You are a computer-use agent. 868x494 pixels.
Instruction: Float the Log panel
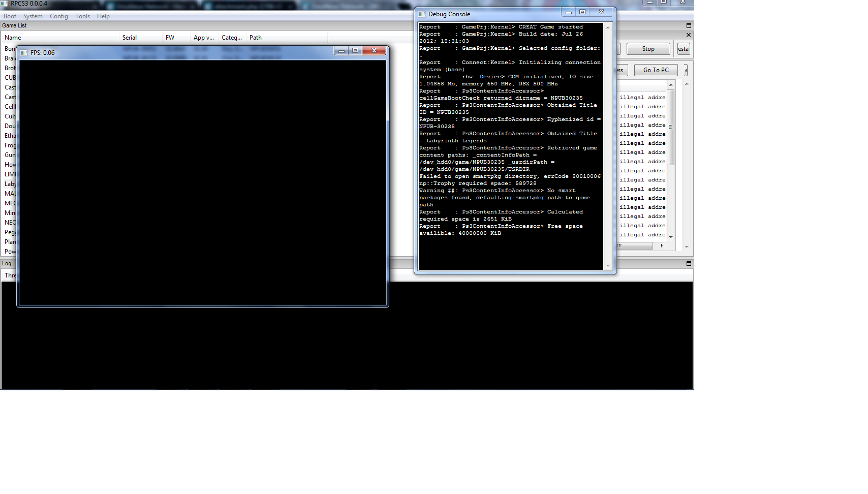click(689, 263)
